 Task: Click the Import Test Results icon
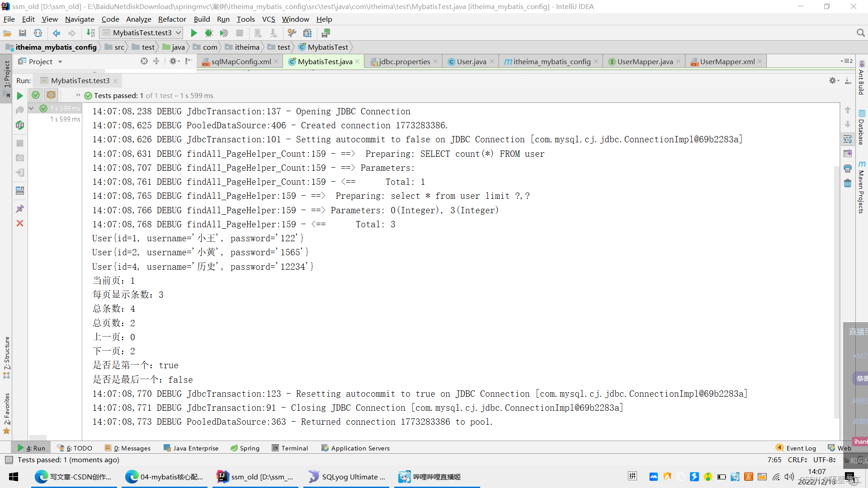pos(20,172)
